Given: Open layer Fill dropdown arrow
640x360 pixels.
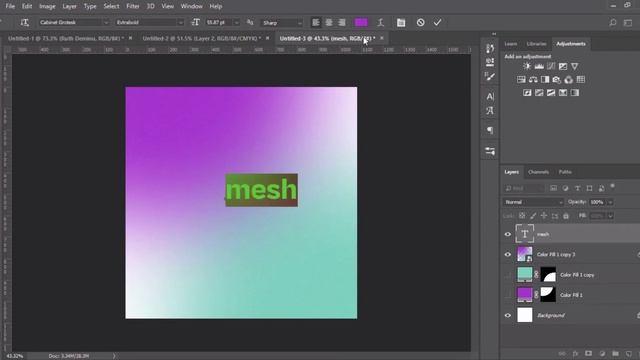Looking at the screenshot, I should (611, 216).
